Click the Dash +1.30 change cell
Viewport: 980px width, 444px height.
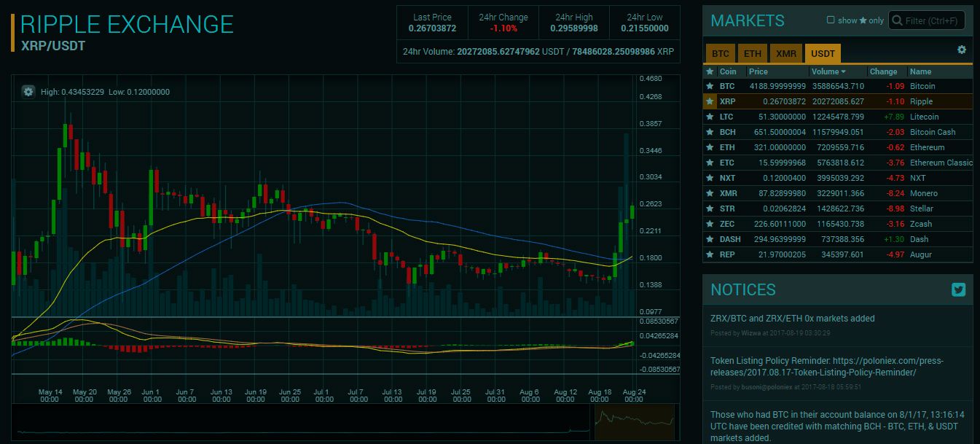893,239
